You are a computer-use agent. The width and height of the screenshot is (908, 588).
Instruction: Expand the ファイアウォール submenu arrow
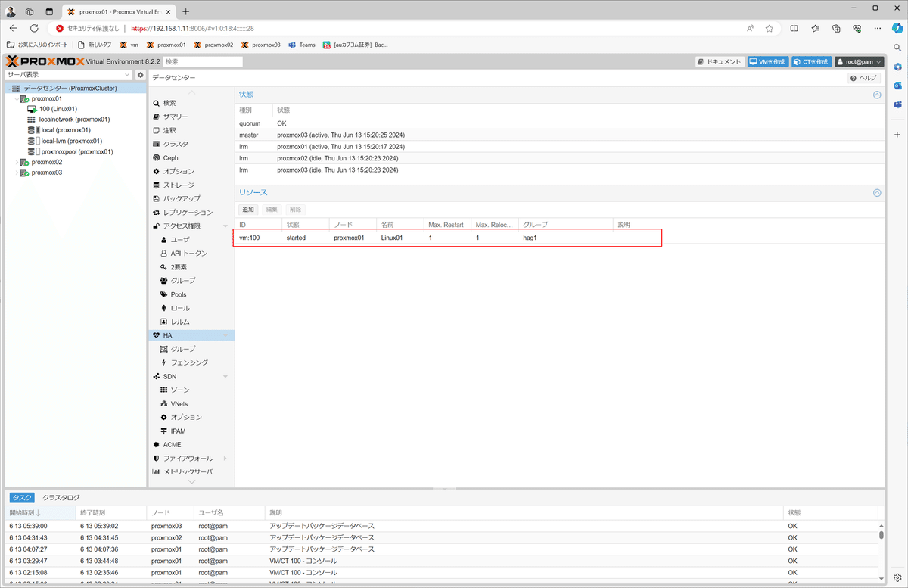pyautogui.click(x=225, y=459)
